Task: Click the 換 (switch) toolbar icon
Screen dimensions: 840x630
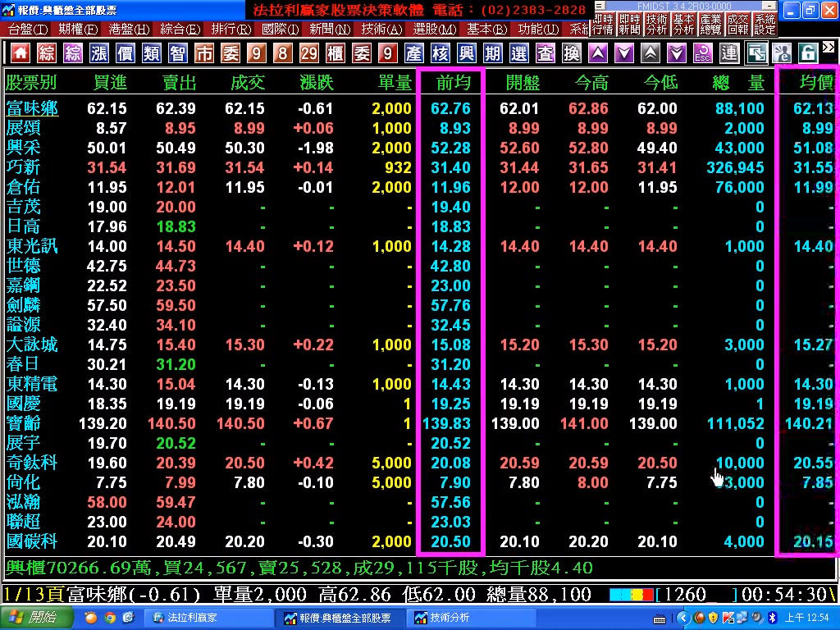Action: pos(572,53)
